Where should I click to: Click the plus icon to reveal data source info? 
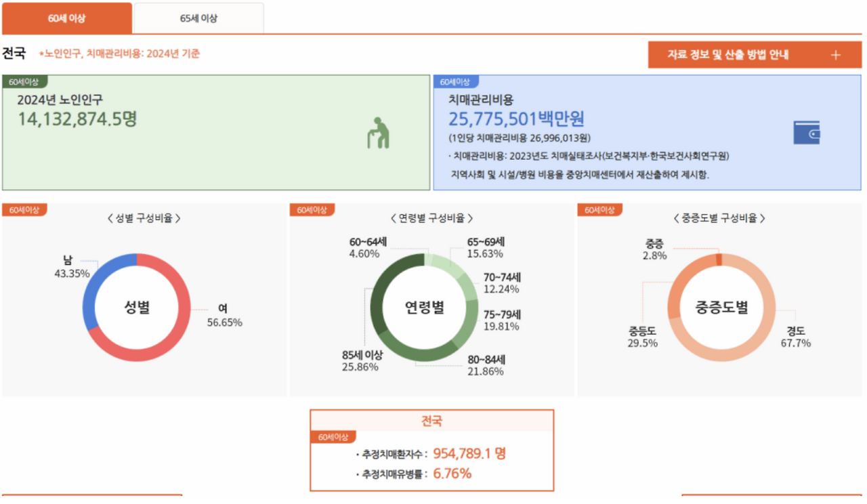click(836, 54)
